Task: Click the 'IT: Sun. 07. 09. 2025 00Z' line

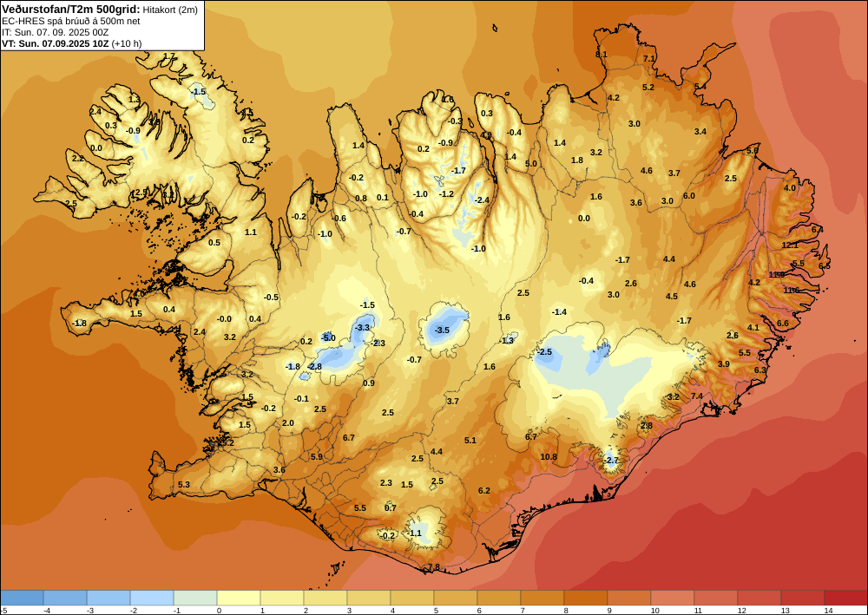Action: coord(55,32)
